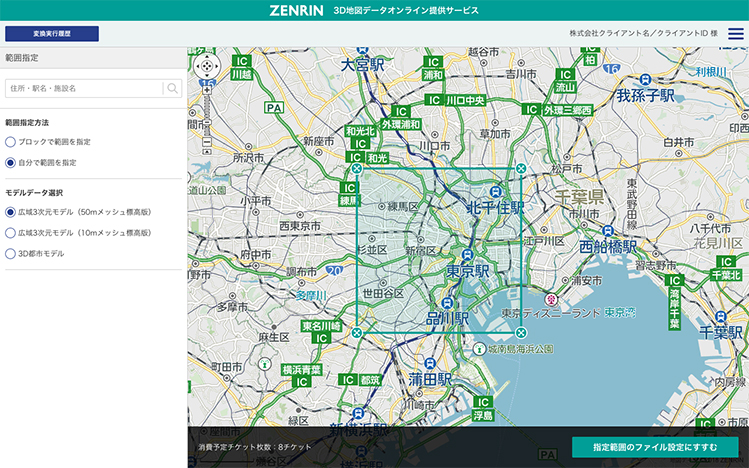Image resolution: width=749 pixels, height=468 pixels.
Task: Click the 西船橋駅 station icon
Action: click(x=608, y=231)
